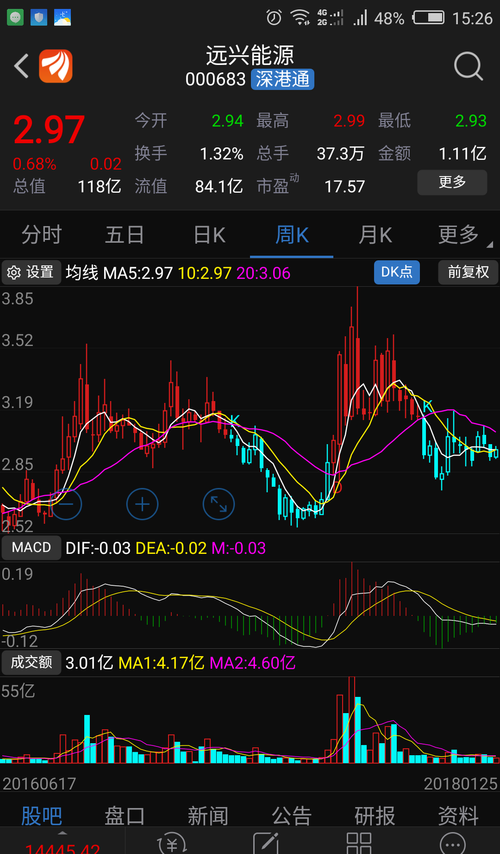Tap the trade ¥ icon in bottom bar
This screenshot has height=854, width=500.
(x=172, y=843)
